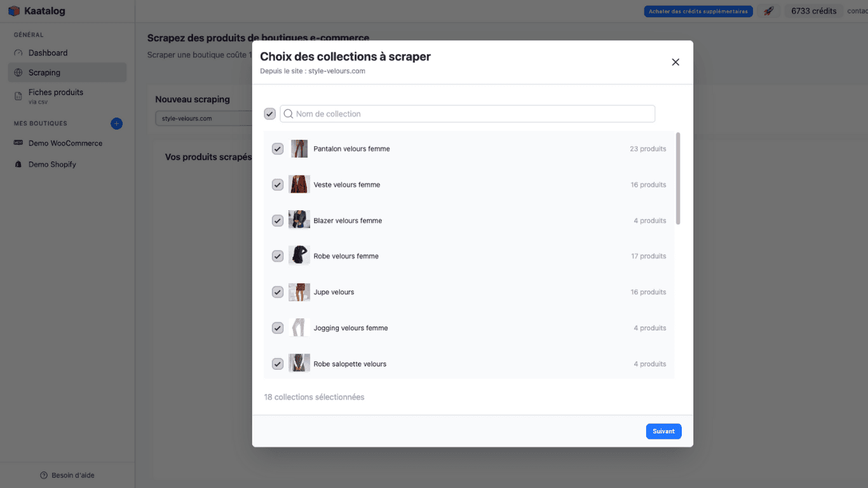Click the Suivant button

point(663,431)
